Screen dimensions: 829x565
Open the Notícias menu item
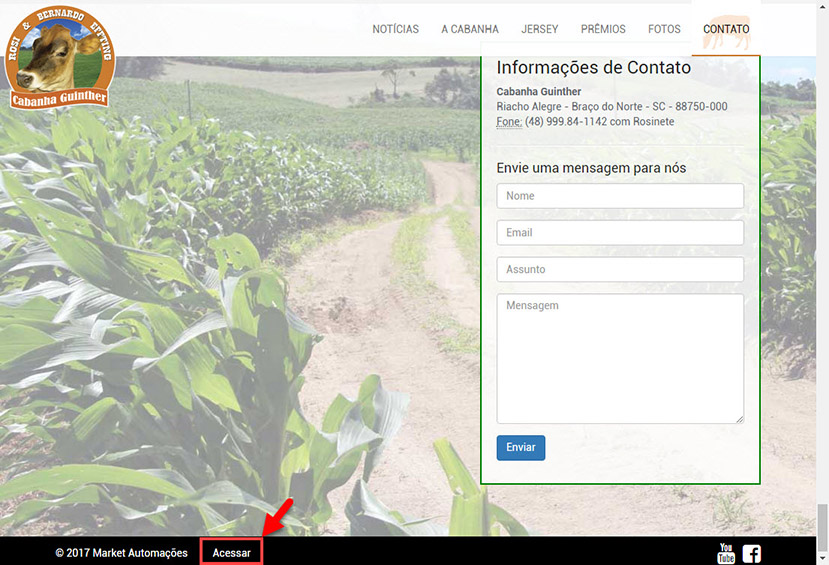click(395, 29)
